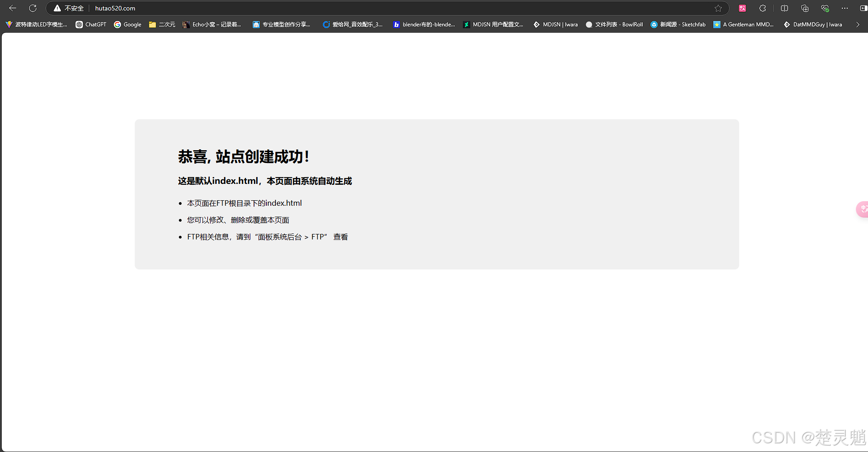Screen dimensions: 868x452
Task: Open the 波特律动LED字模生... bookmark
Action: pyautogui.click(x=36, y=25)
